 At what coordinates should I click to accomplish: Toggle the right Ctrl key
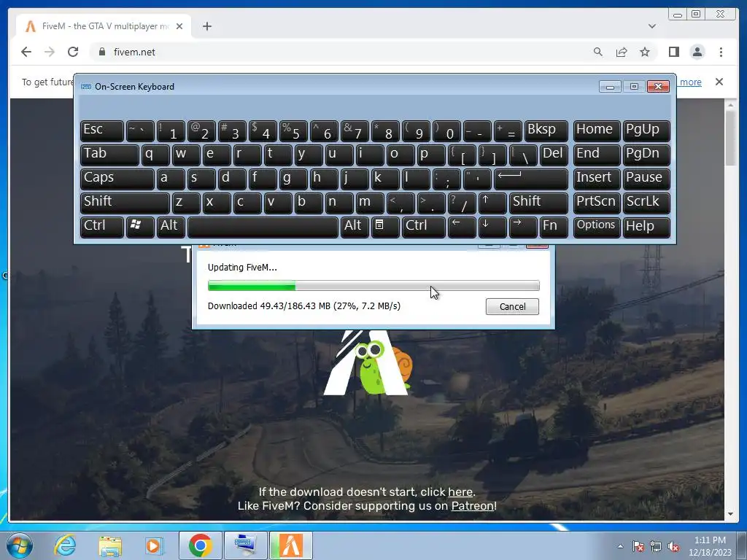click(x=424, y=227)
